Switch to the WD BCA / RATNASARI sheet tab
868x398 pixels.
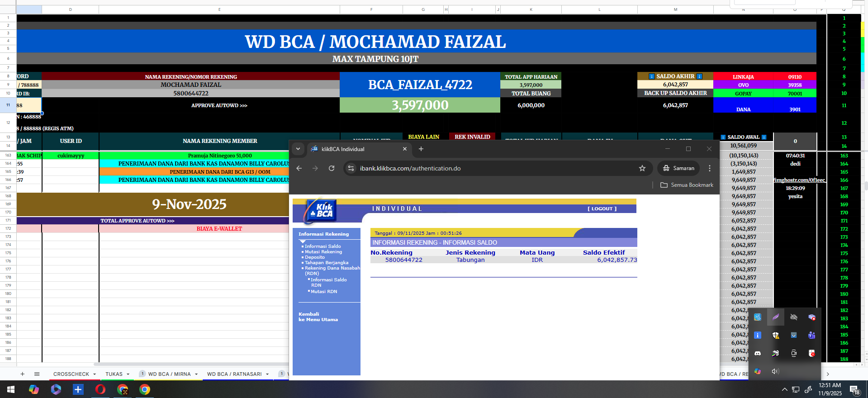coord(234,374)
